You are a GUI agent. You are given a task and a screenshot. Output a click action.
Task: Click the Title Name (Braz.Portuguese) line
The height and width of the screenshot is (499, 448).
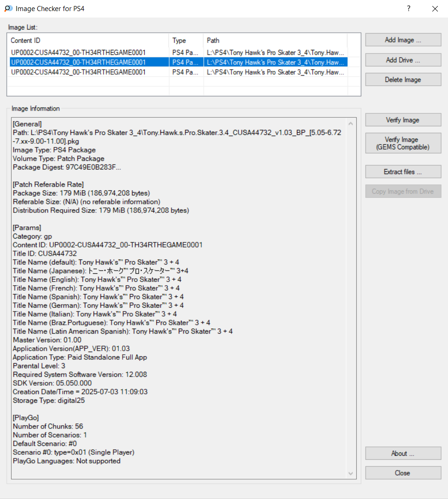112,323
